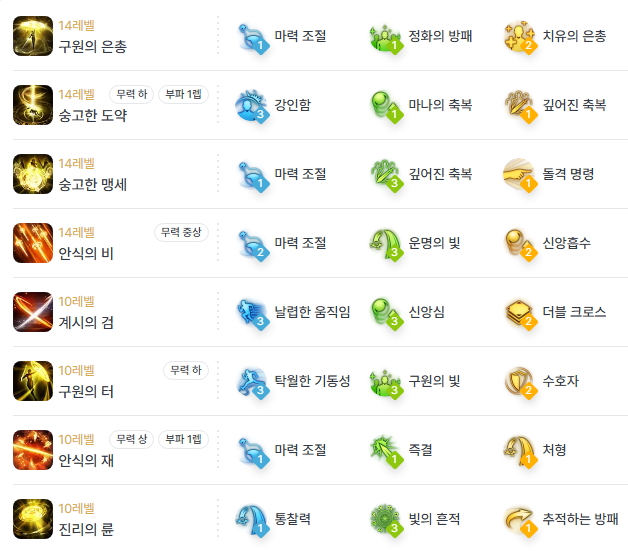Viewport: 628px width, 551px height.
Task: Click the 강인함 tripod icon
Action: pos(252,107)
